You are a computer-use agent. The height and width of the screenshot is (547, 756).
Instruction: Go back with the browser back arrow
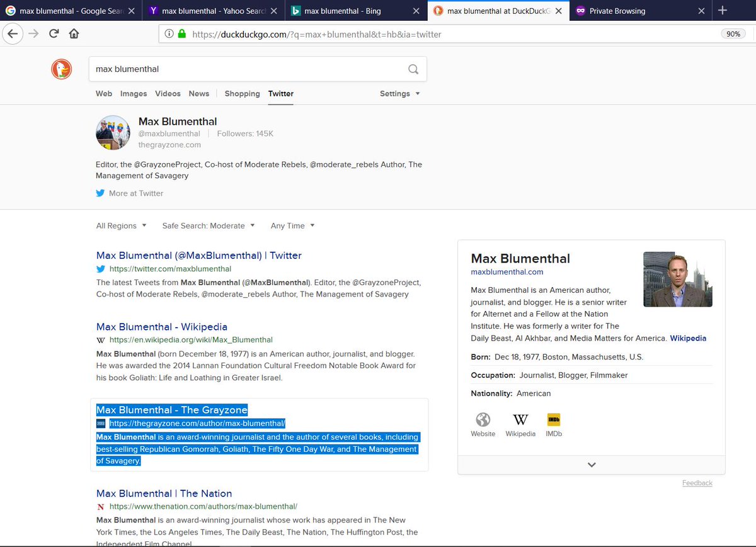[13, 34]
